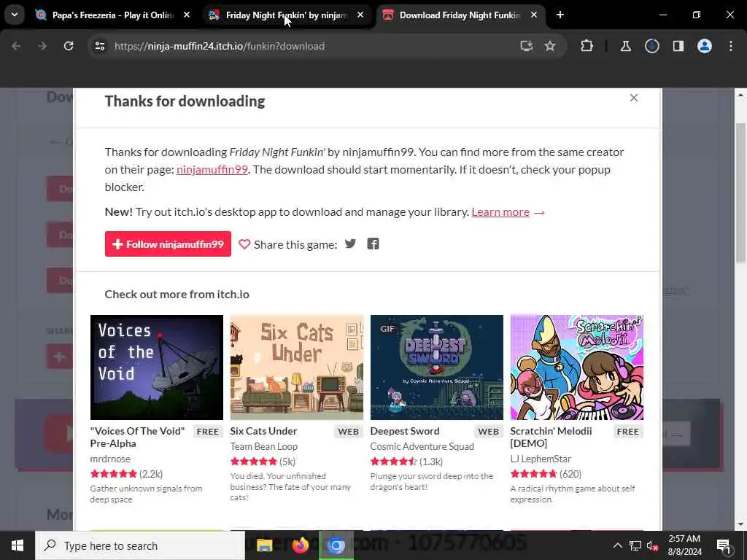This screenshot has width=747, height=560.
Task: Open the Windows Start menu
Action: 18,545
